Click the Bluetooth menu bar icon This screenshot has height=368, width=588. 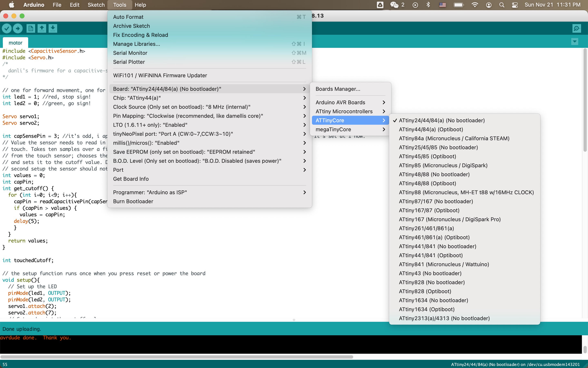pos(428,5)
